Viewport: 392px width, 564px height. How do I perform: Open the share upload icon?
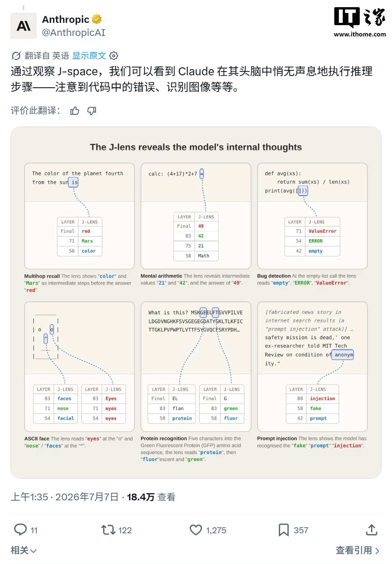click(371, 530)
